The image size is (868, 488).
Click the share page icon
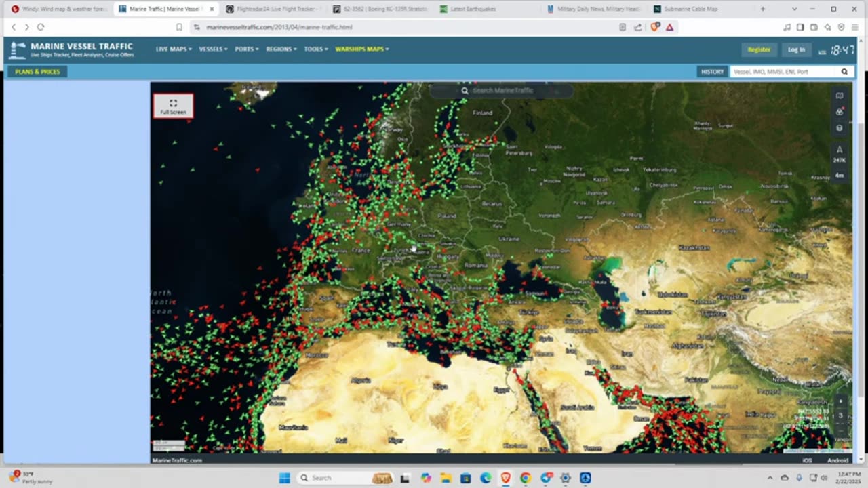pos(638,27)
